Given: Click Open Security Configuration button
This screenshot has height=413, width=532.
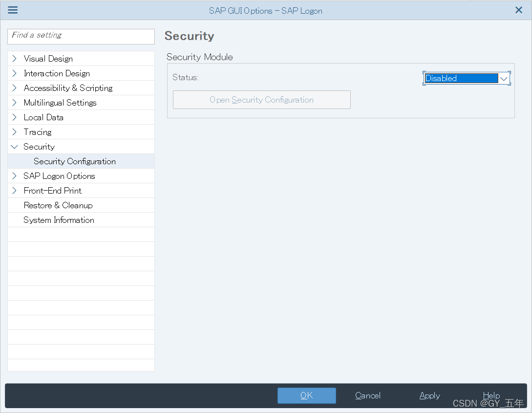Looking at the screenshot, I should pos(261,100).
